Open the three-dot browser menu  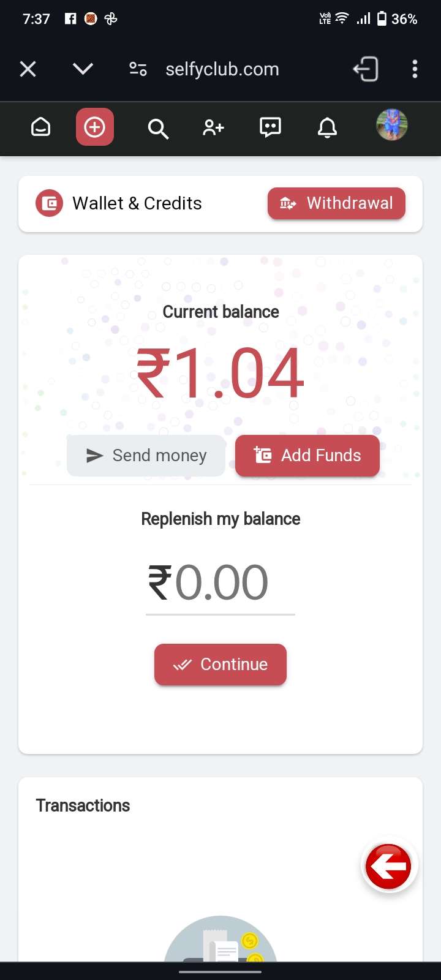click(x=415, y=69)
